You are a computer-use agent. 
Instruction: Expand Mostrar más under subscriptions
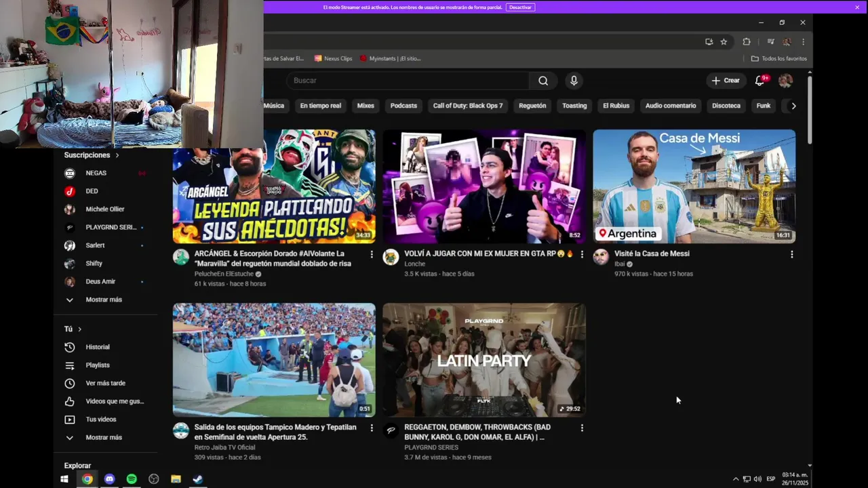click(x=105, y=300)
